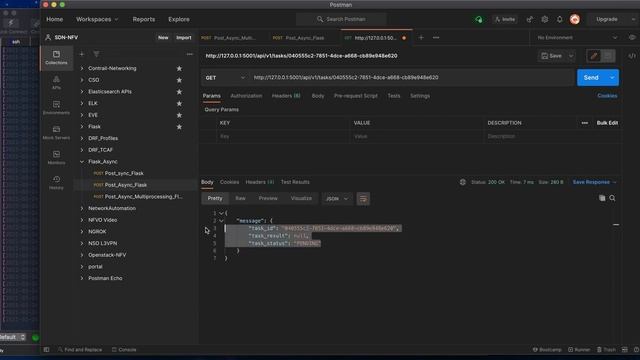This screenshot has width=640, height=360.
Task: Open the Post_sync_Flask request
Action: point(124,173)
